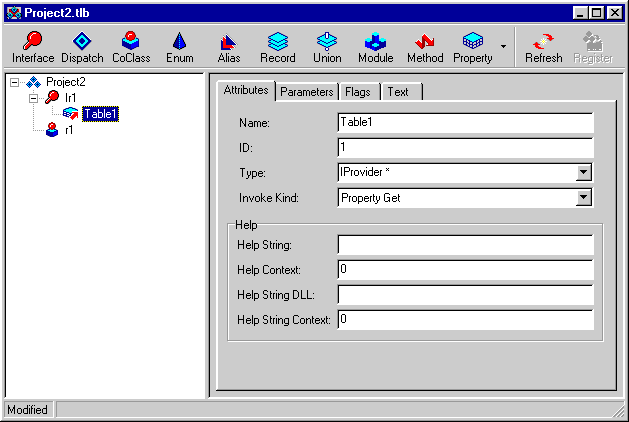Collapse the Project2 tree node

[x=15, y=82]
